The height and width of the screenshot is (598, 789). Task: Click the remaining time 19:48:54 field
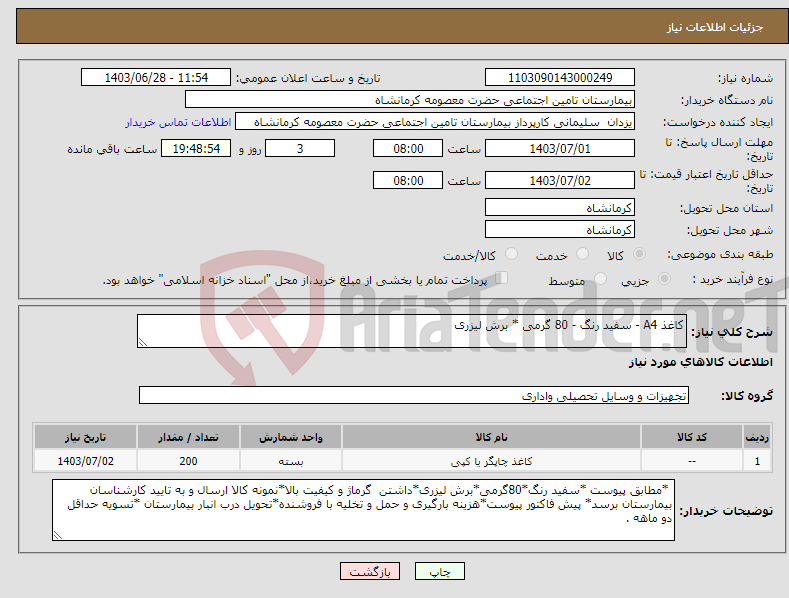point(196,148)
